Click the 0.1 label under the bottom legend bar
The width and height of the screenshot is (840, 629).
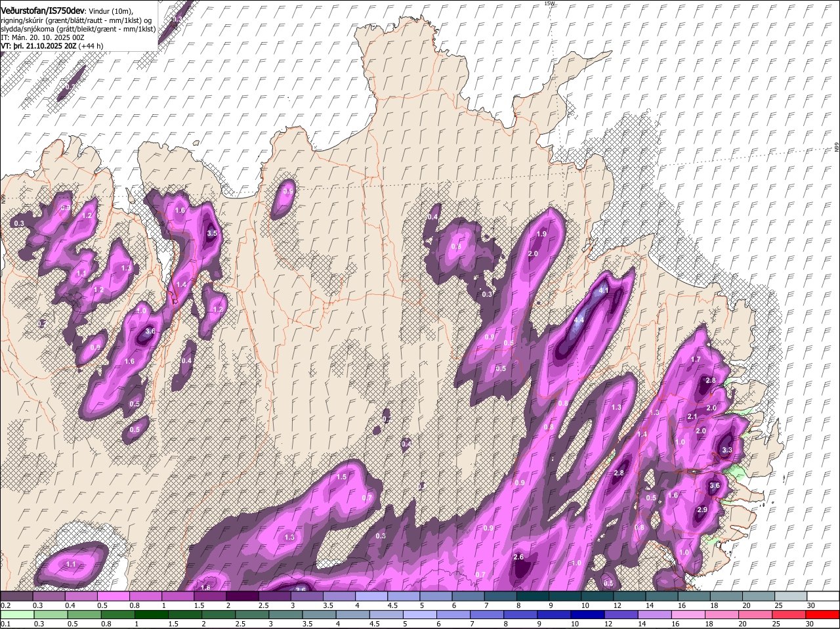tap(5, 624)
